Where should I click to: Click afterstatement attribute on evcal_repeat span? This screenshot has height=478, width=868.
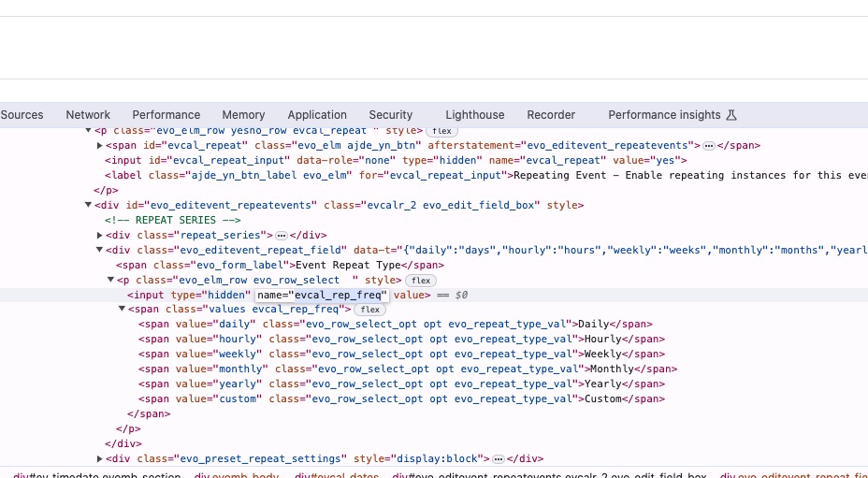[x=561, y=145]
